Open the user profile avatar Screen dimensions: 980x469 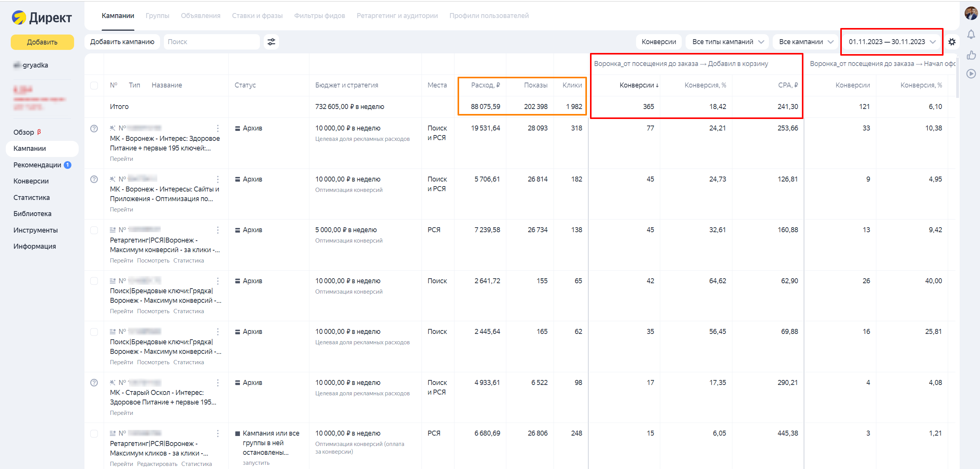tap(971, 13)
